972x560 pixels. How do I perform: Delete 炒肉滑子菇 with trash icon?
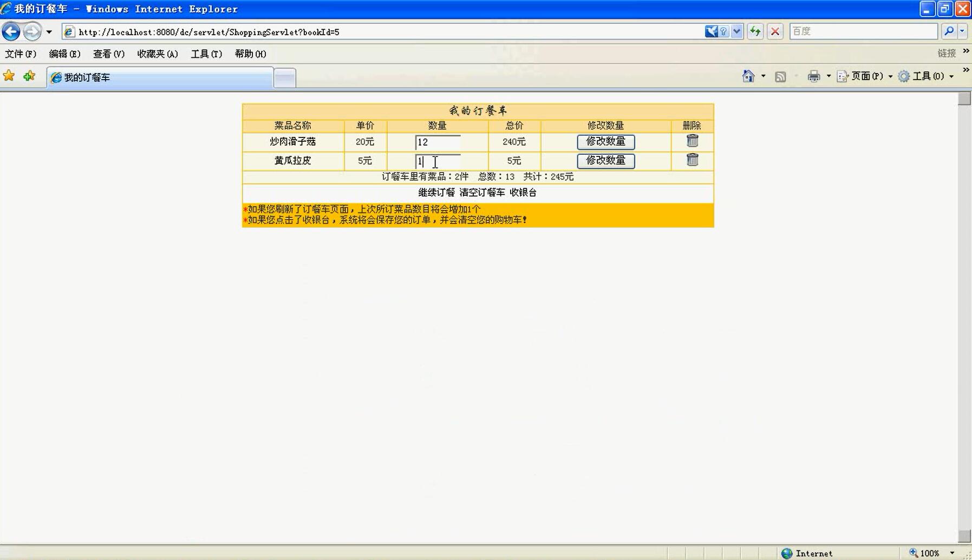click(x=692, y=141)
